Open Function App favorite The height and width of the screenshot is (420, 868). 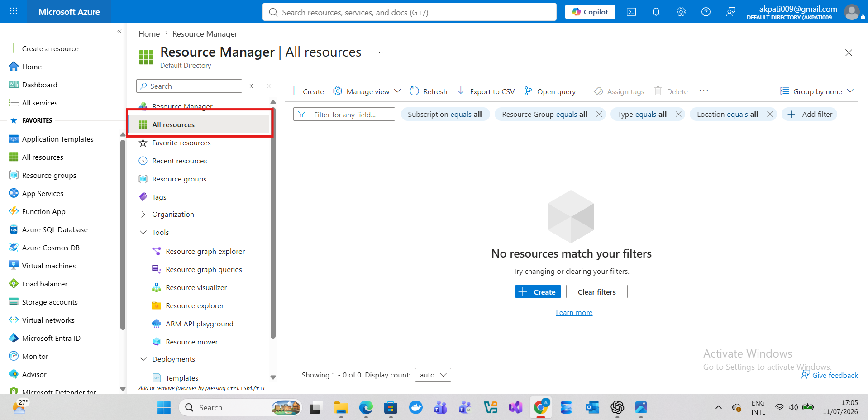pos(37,211)
